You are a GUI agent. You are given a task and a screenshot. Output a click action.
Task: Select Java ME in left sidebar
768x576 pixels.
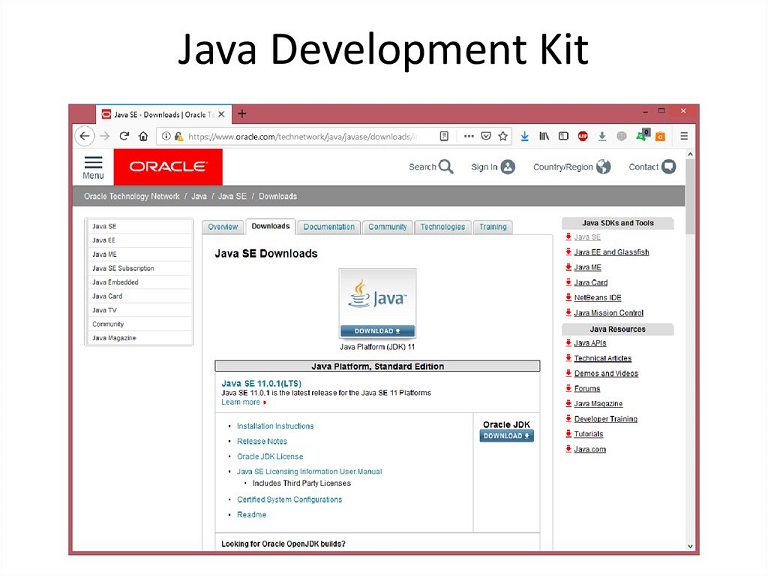click(140, 254)
